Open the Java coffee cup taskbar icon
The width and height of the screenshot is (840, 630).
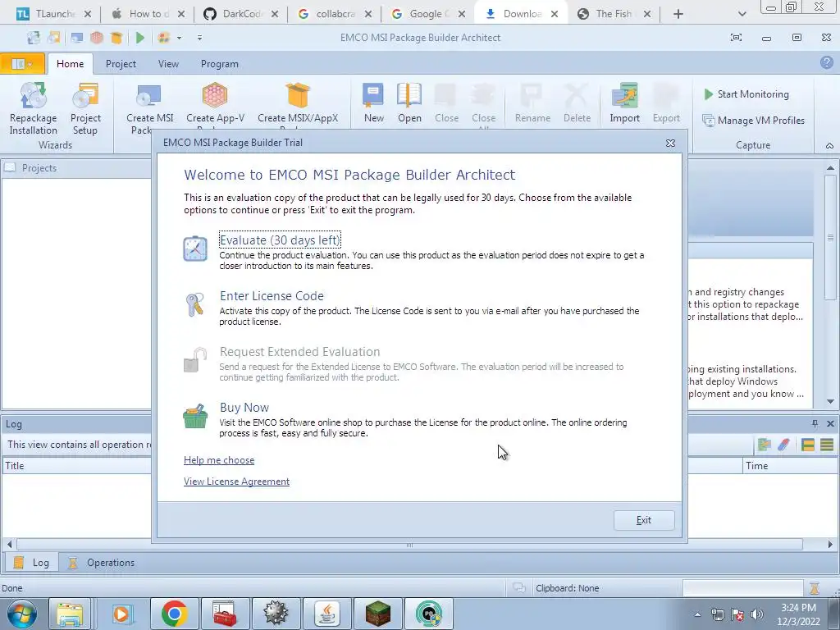pyautogui.click(x=327, y=614)
